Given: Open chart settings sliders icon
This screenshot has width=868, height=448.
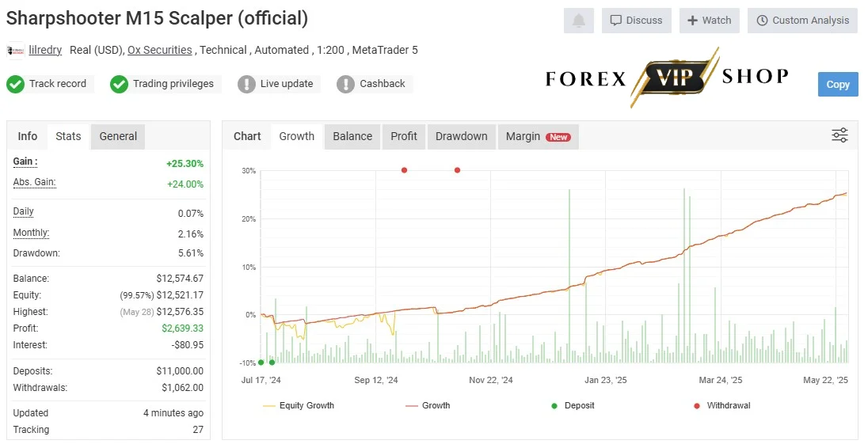Looking at the screenshot, I should pos(839,135).
